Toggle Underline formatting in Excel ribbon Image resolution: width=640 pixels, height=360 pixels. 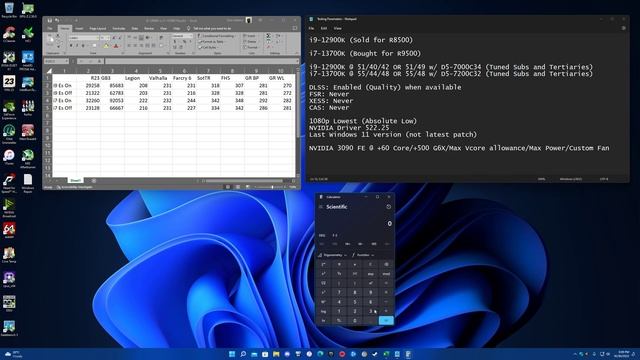pyautogui.click(x=83, y=46)
